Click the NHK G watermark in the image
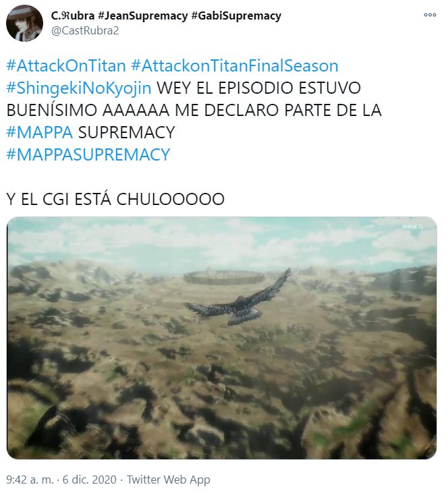Screen dimensions: 448x493 click(413, 226)
